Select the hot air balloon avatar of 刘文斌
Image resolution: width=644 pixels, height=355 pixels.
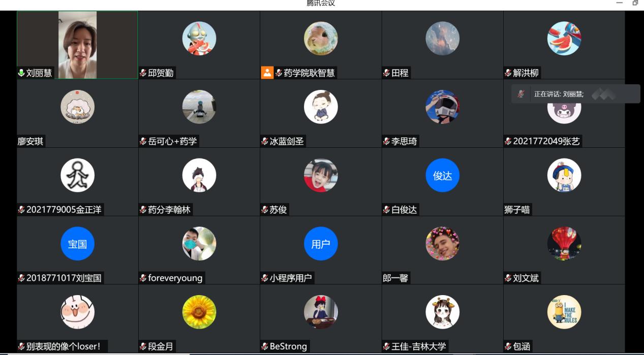tap(564, 244)
